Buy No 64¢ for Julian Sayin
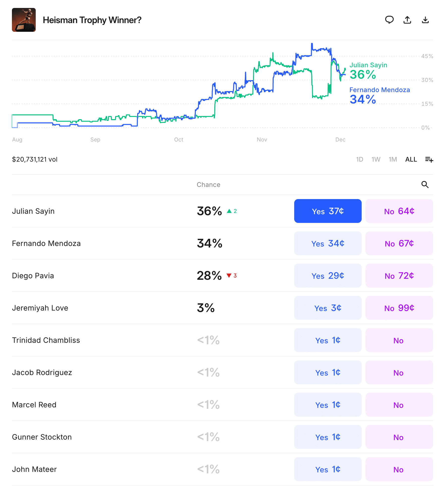 (399, 211)
